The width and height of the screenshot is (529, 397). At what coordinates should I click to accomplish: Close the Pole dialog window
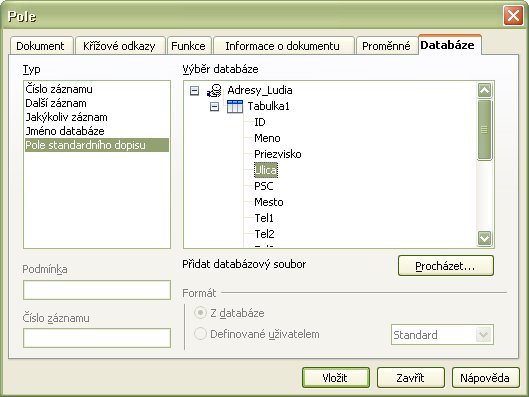[513, 16]
